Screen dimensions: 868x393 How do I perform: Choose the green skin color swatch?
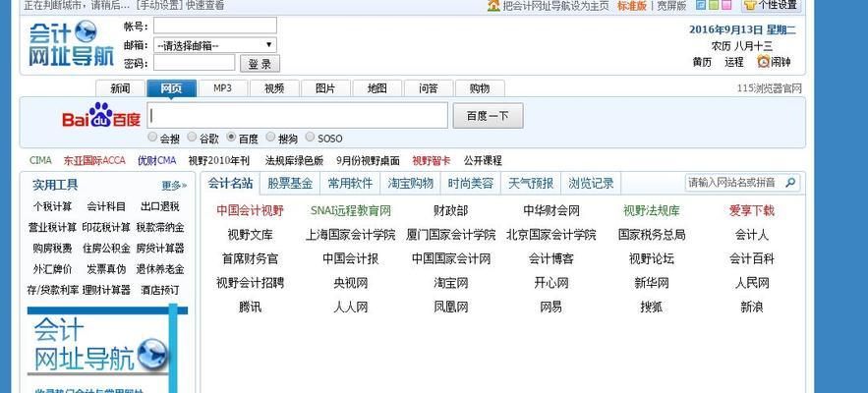(714, 5)
